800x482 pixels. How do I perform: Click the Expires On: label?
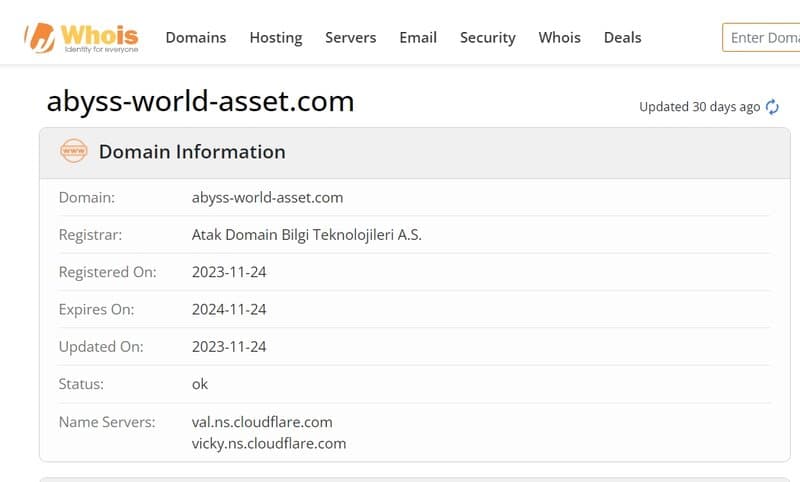(x=96, y=310)
